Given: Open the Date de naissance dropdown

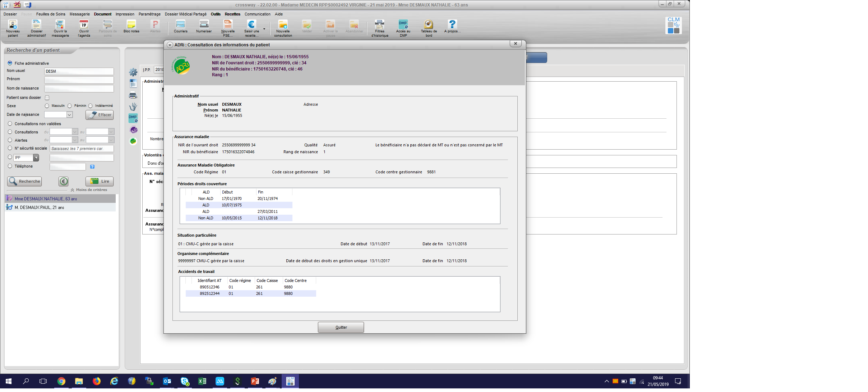Looking at the screenshot, I should click(69, 115).
